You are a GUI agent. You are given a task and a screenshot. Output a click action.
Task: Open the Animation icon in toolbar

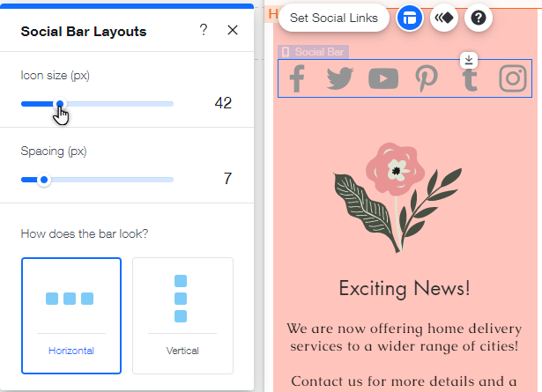coord(444,18)
